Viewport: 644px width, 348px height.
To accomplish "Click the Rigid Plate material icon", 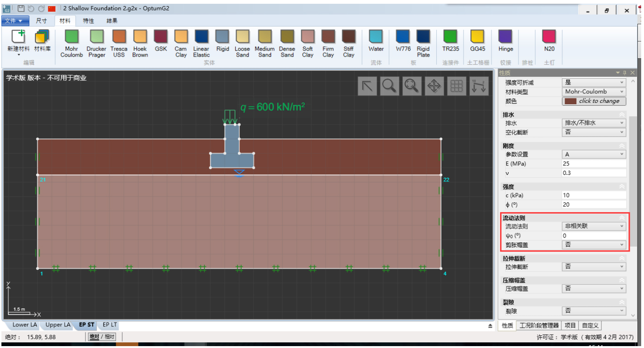I will coord(423,37).
